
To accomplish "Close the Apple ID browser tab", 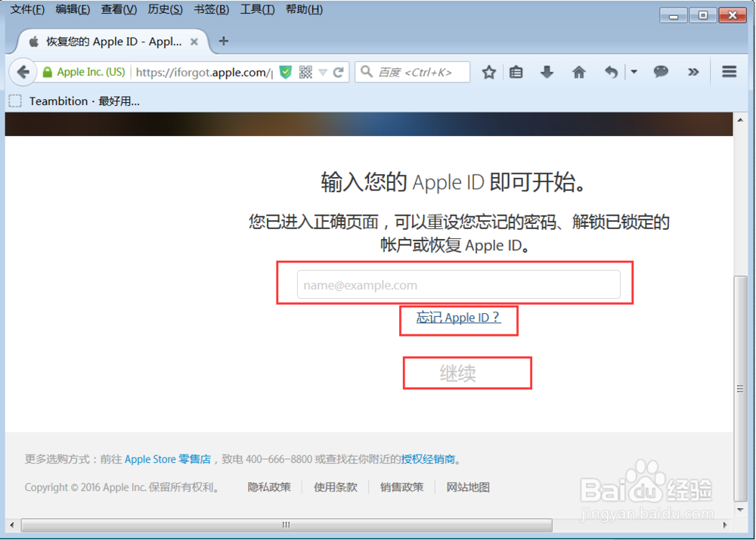I will tap(194, 42).
